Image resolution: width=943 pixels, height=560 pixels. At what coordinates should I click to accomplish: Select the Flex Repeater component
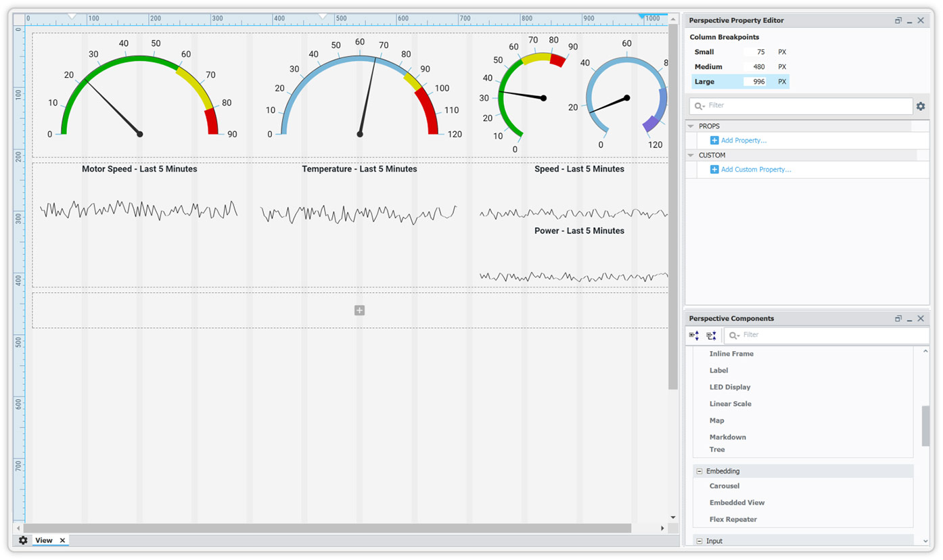pos(733,519)
